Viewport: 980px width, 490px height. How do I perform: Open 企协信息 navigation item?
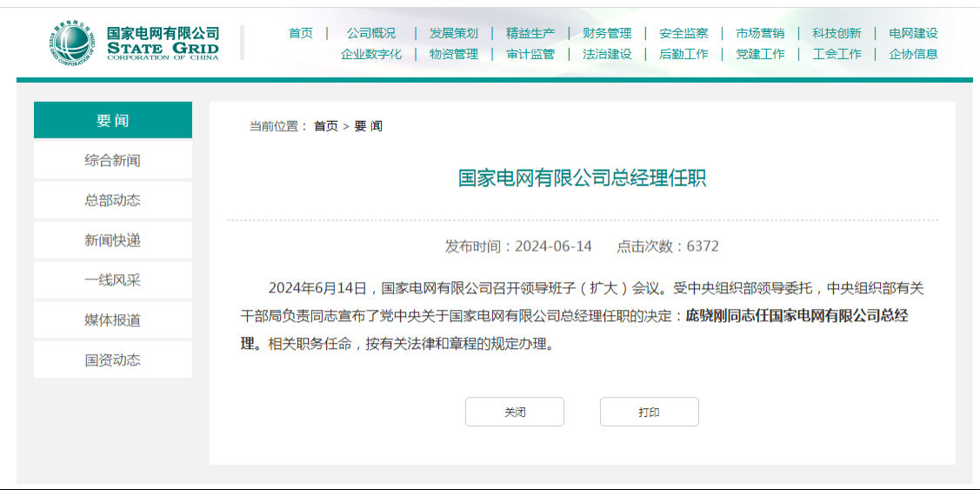(x=914, y=54)
